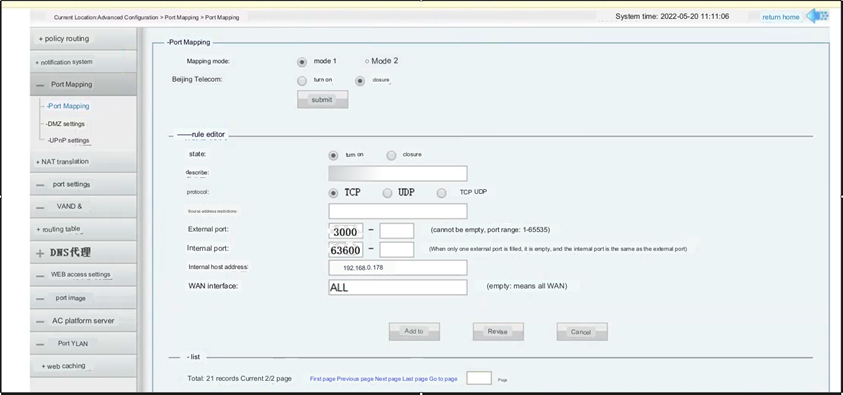This screenshot has height=395, width=843.
Task: Click the return home arrow icon
Action: point(817,16)
